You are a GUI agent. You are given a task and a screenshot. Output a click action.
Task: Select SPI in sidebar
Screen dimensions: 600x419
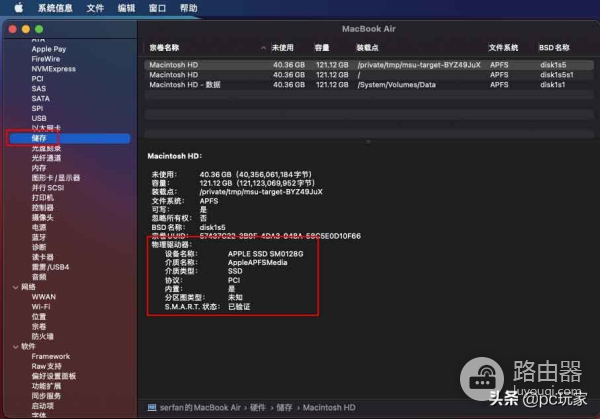tap(37, 109)
